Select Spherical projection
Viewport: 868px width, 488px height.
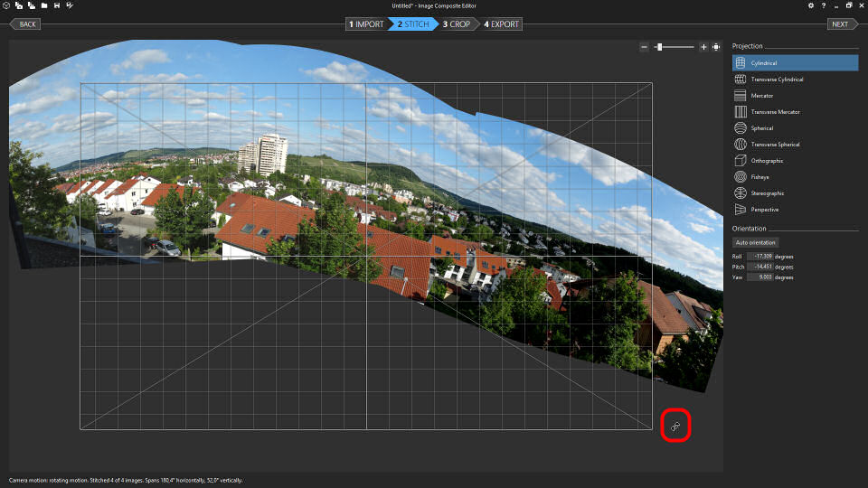(x=762, y=128)
